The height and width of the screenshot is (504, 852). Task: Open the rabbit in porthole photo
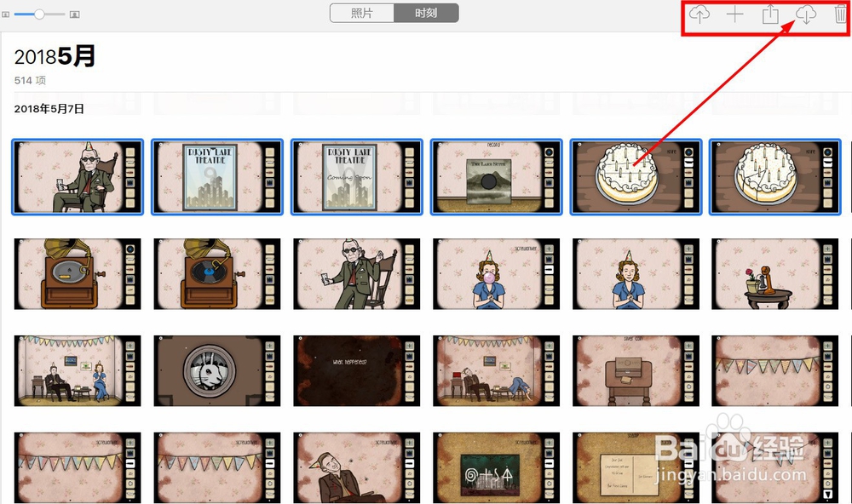(217, 371)
